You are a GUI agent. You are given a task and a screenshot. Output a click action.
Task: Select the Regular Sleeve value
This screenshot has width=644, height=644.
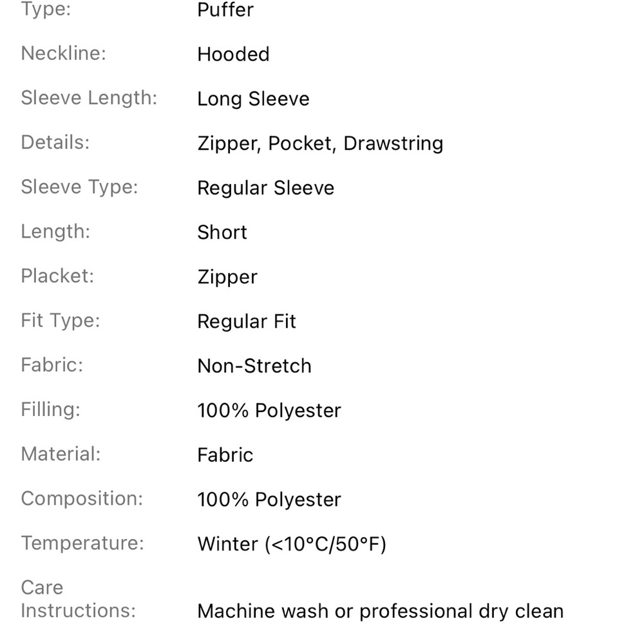point(266,188)
